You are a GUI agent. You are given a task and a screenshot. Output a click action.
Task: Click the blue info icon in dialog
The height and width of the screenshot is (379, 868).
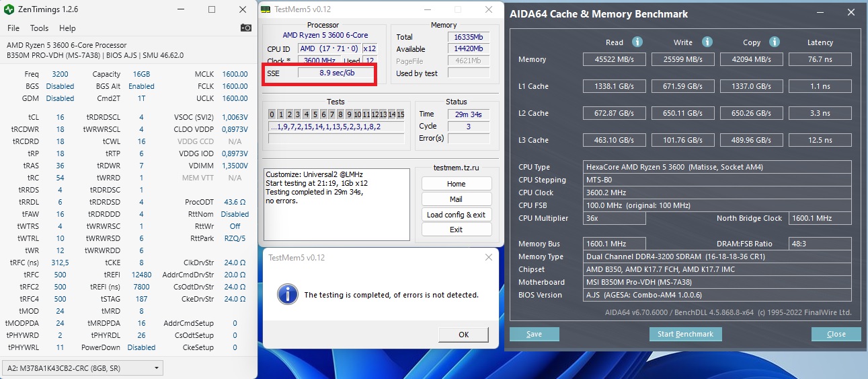[x=288, y=294]
